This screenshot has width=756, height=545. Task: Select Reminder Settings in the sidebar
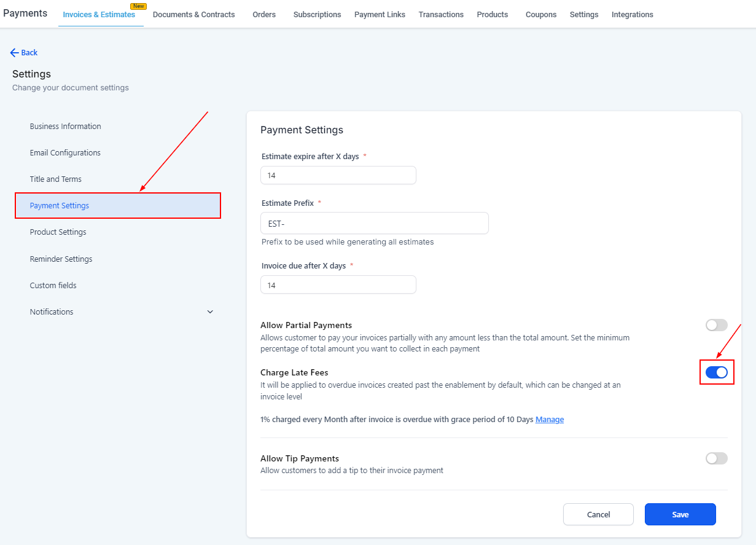tap(61, 259)
